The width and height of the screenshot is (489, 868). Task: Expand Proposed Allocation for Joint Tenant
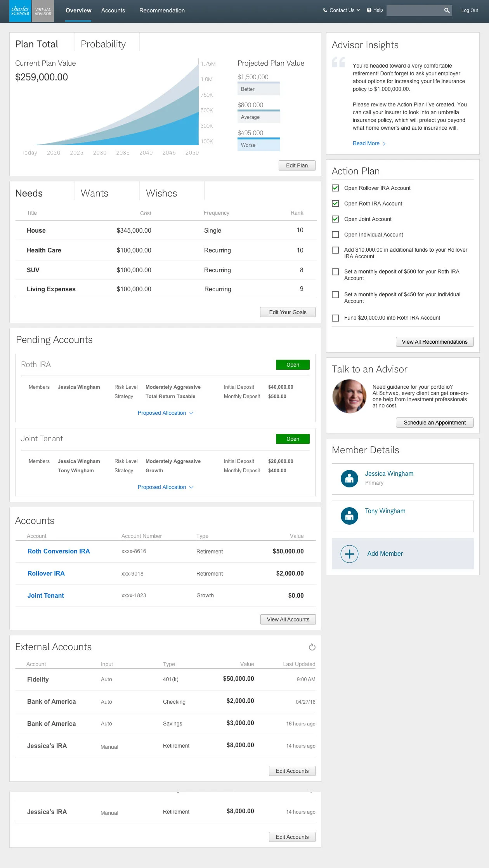point(165,487)
